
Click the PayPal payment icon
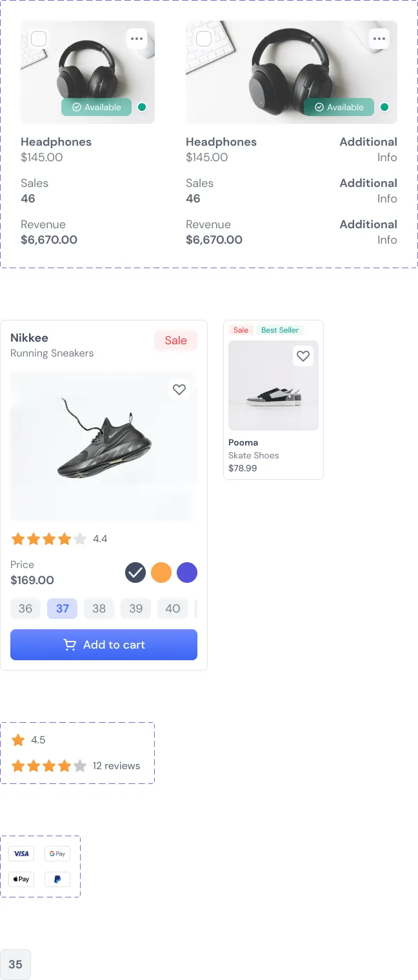[x=57, y=879]
